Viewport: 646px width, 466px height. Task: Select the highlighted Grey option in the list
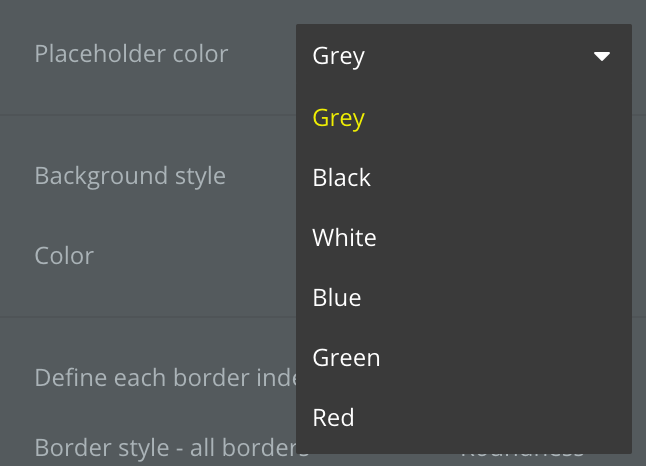(x=338, y=118)
